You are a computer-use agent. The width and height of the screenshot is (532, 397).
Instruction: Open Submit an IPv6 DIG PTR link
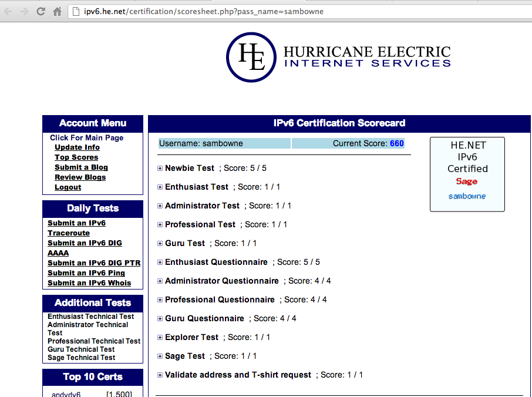click(94, 263)
